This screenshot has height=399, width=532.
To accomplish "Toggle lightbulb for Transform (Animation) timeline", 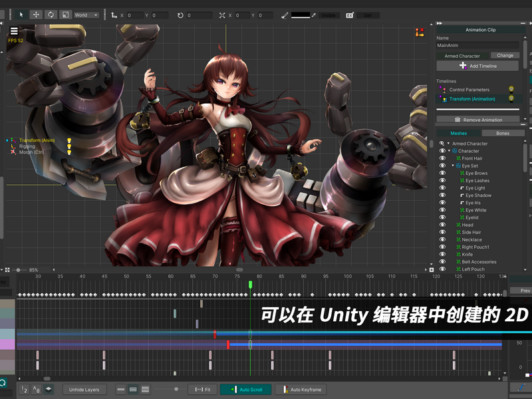I will coord(511,98).
